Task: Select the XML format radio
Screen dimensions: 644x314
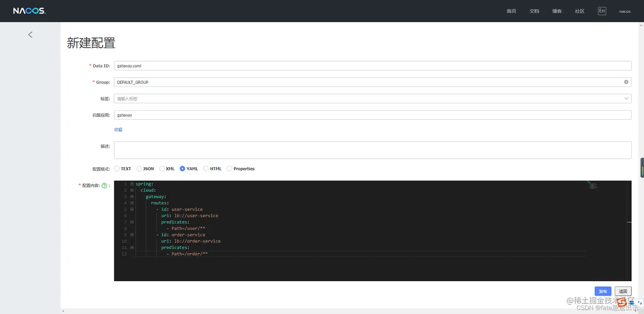Action: point(162,169)
